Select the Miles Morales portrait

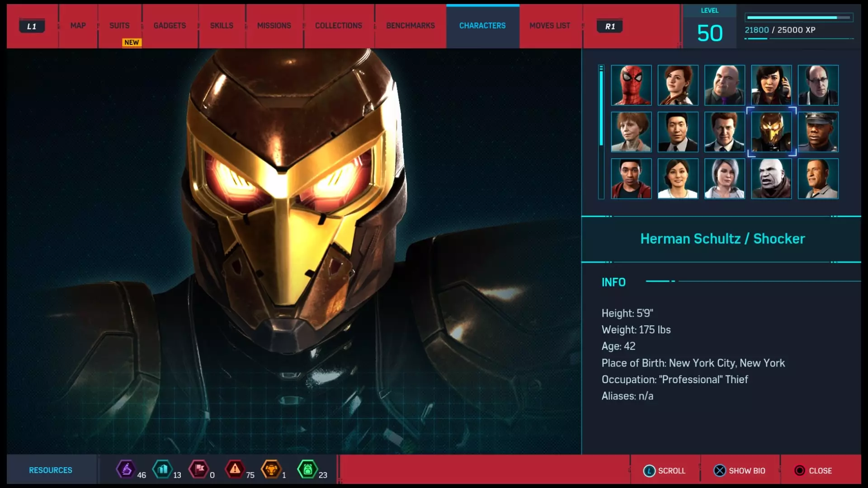tap(631, 178)
